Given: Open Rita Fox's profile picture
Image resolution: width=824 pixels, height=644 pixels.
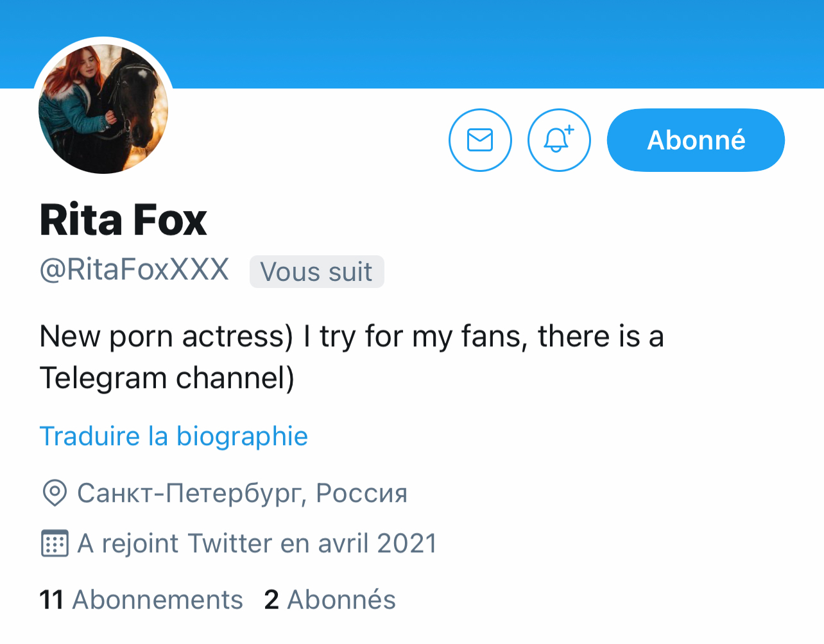Looking at the screenshot, I should (x=103, y=108).
